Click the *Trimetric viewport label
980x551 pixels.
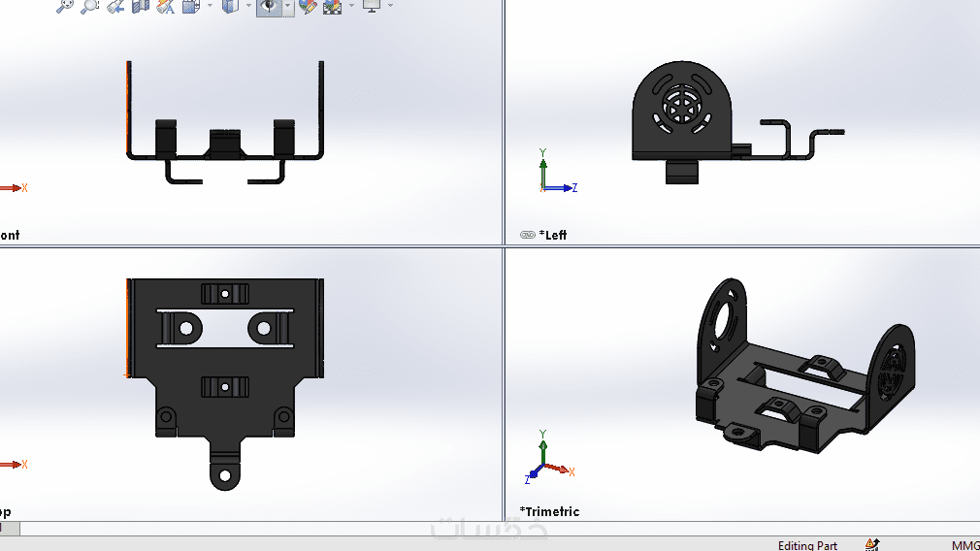pyautogui.click(x=549, y=511)
